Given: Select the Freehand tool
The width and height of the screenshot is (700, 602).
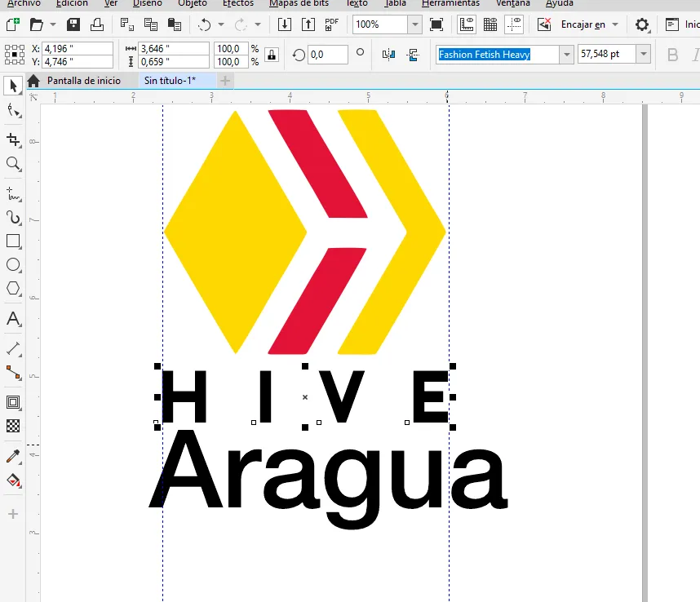Looking at the screenshot, I should 13,193.
